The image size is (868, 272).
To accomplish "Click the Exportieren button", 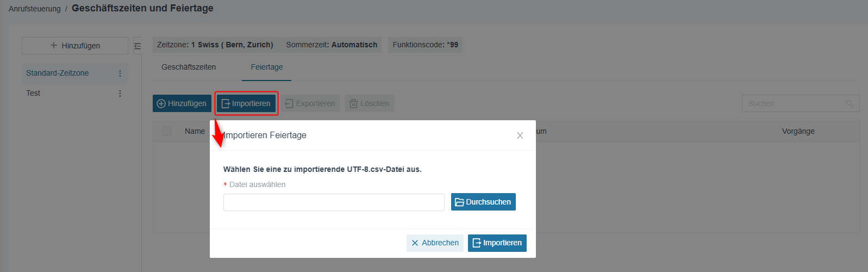I will 310,103.
